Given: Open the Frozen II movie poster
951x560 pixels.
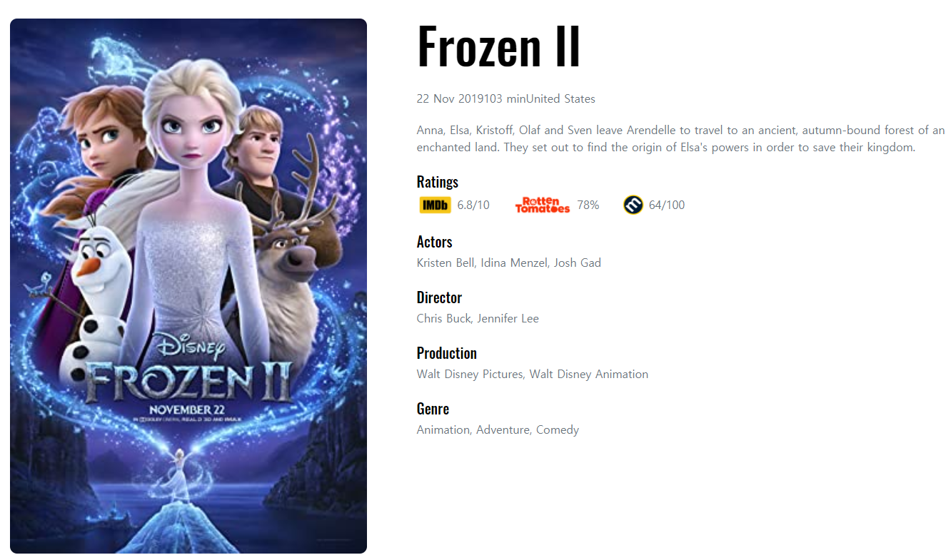Looking at the screenshot, I should pos(188,286).
